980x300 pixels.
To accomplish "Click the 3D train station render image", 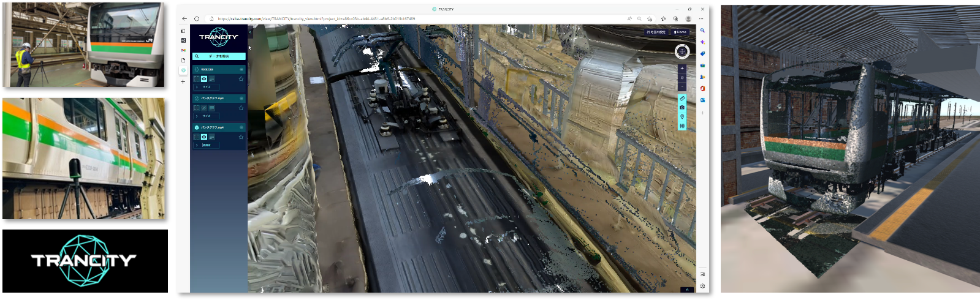I will coord(850,149).
